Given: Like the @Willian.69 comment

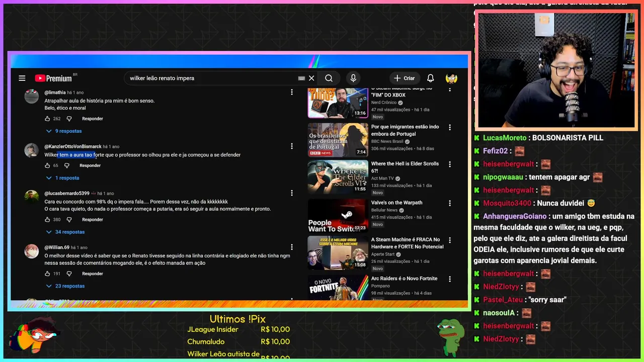Looking at the screenshot, I should coord(47,274).
